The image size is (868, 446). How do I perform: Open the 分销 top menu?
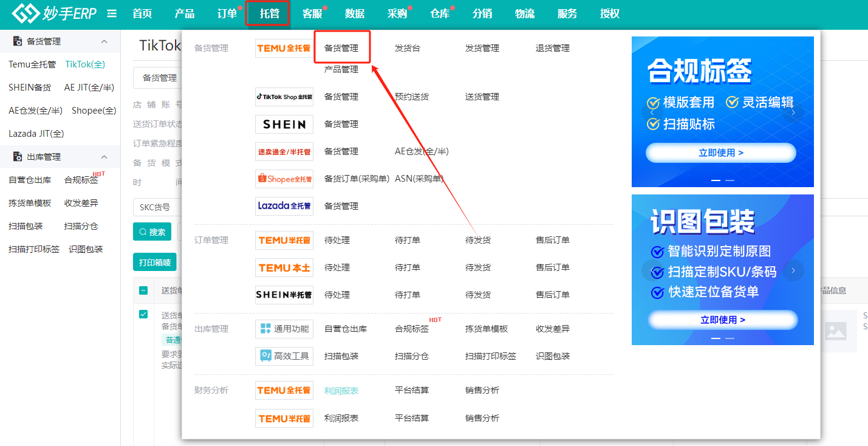(x=482, y=13)
